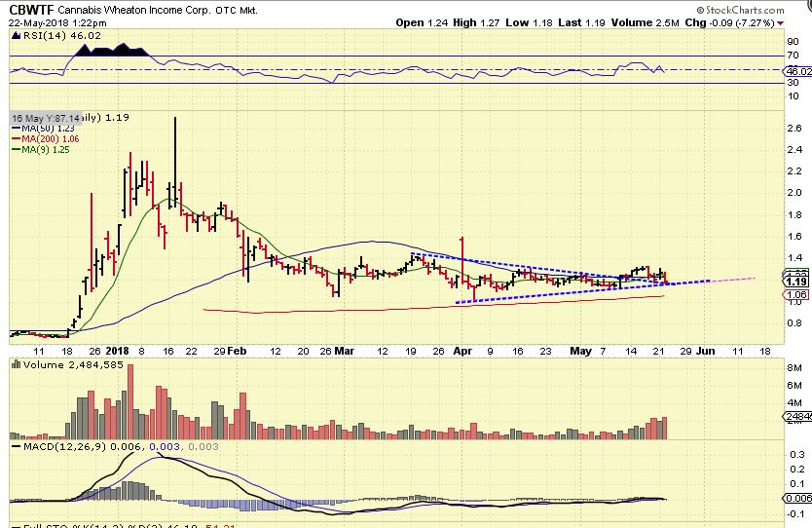This screenshot has height=528, width=812.
Task: Click the 1.19 last price tag on axis
Action: click(x=796, y=282)
